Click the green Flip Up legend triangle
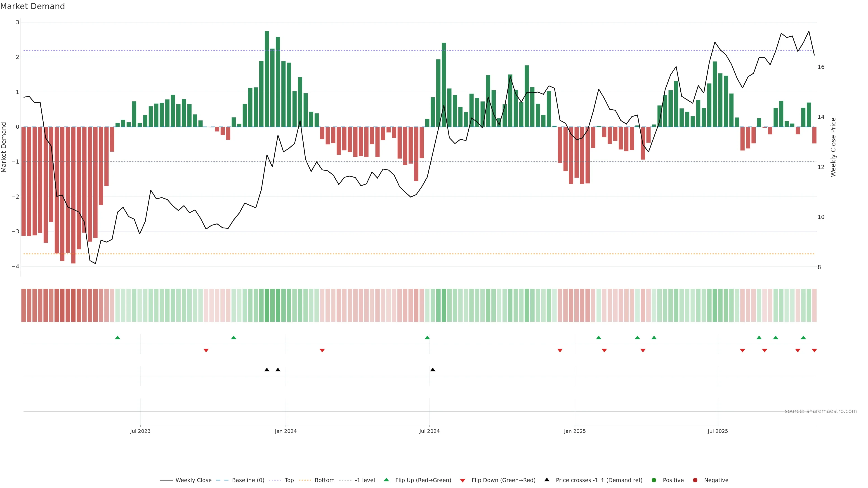Image resolution: width=868 pixels, height=488 pixels. pyautogui.click(x=387, y=480)
